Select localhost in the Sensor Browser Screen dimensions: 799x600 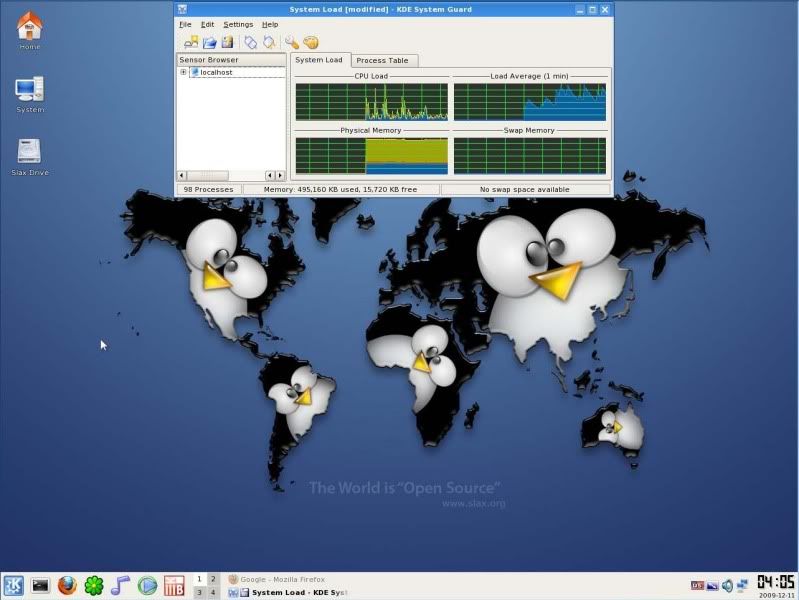[216, 72]
